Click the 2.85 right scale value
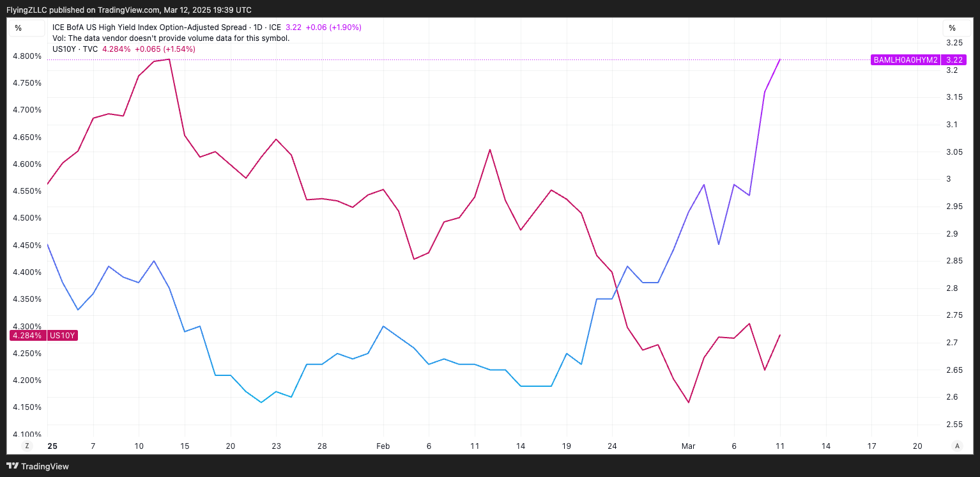Screen dimensions: 980x477 coord(954,260)
